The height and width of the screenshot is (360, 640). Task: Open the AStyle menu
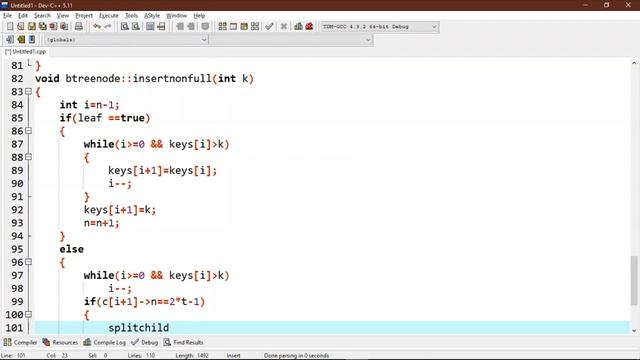[152, 16]
